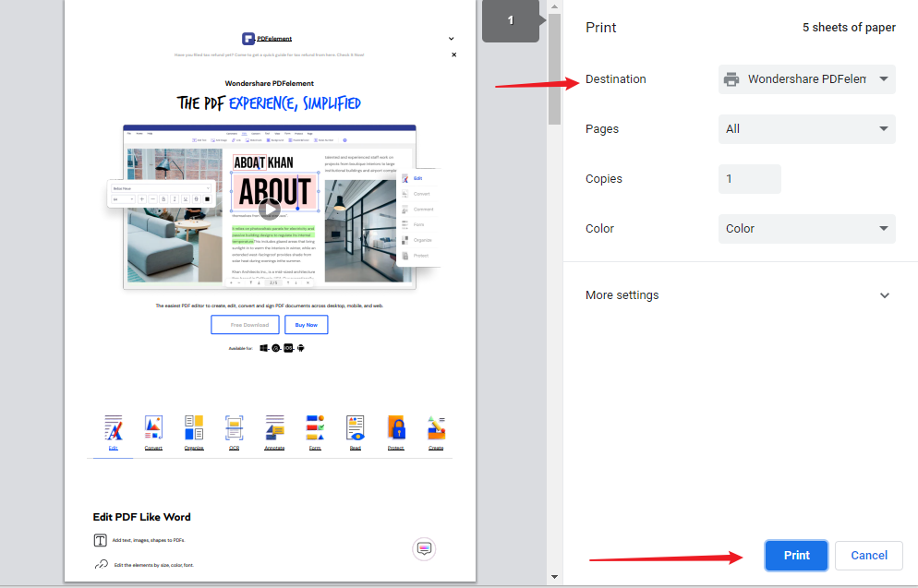Screen dimensions: 918x588
Task: Click the OCR scan icon
Action: [x=235, y=427]
